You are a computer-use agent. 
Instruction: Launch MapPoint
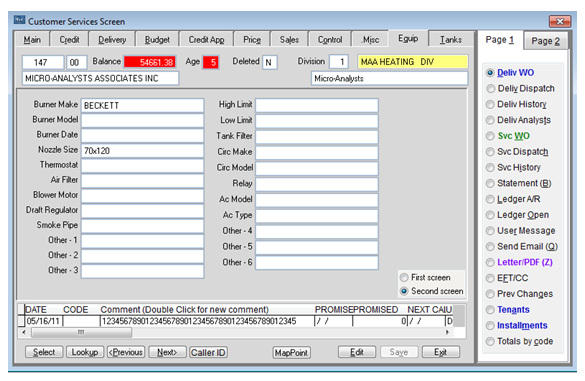pos(291,353)
